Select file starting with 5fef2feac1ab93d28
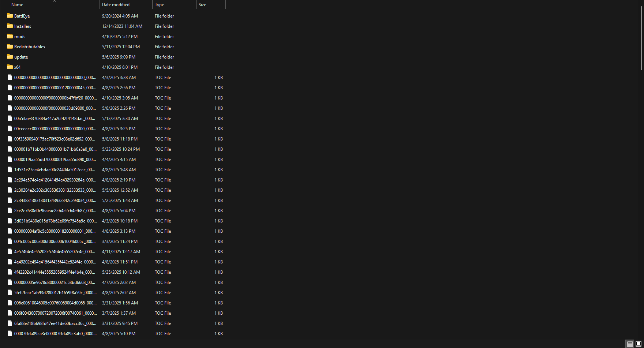The image size is (644, 348). pos(55,293)
